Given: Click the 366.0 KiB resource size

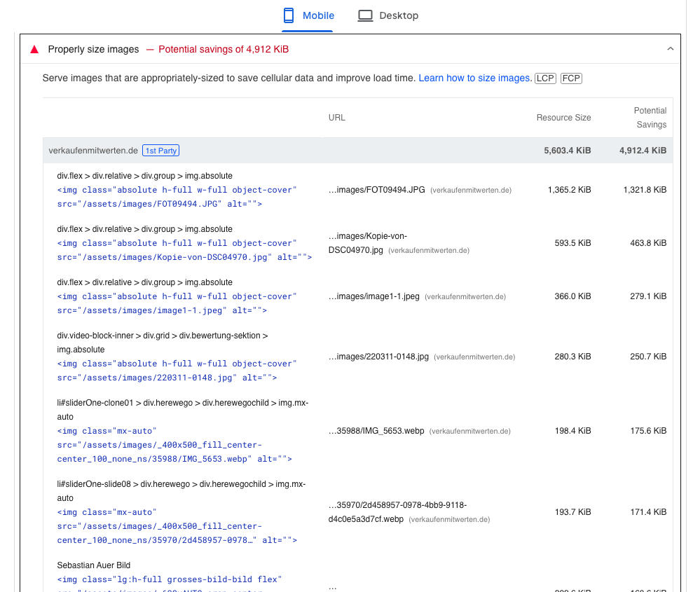Looking at the screenshot, I should pyautogui.click(x=572, y=296).
